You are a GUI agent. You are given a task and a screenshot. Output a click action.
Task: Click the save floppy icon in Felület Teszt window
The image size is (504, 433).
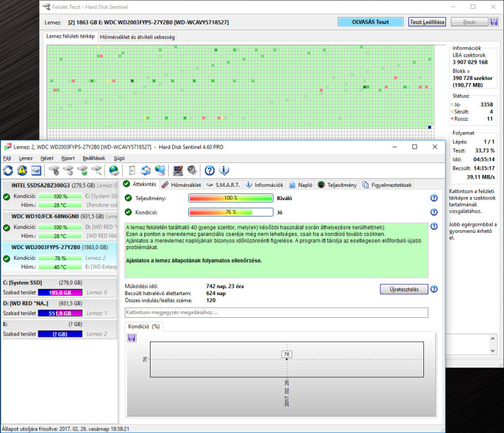494,22
